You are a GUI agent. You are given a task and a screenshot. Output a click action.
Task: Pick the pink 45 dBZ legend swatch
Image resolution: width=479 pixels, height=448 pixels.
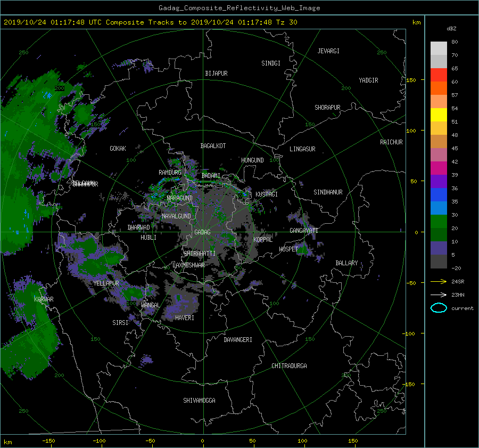click(x=439, y=154)
